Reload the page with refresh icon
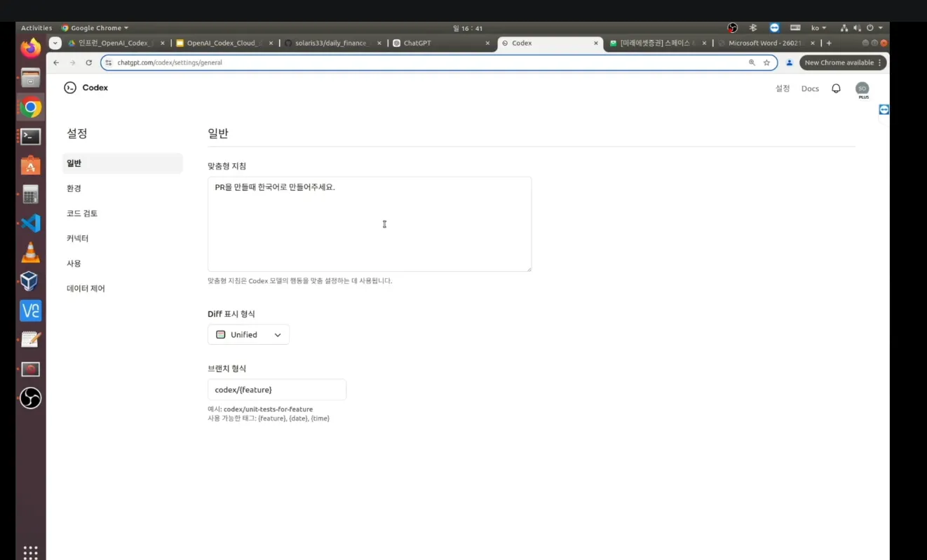Viewport: 927px width, 560px height. 88,62
